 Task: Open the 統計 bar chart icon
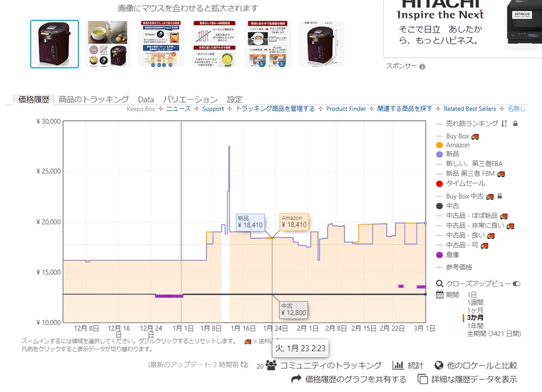398,365
